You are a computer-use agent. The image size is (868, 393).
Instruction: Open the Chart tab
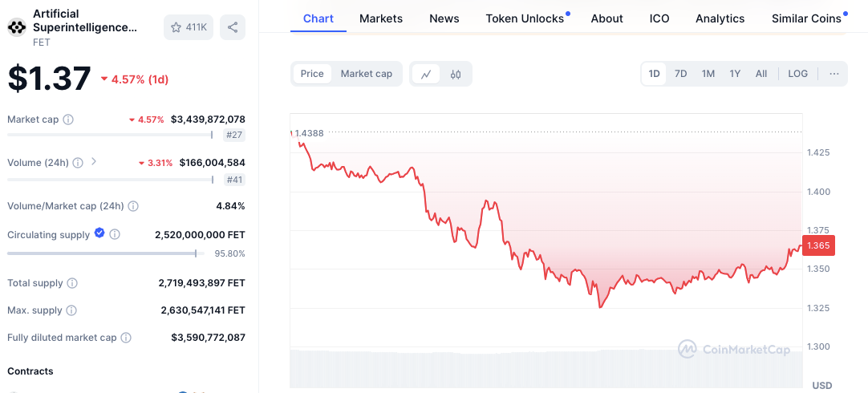pos(318,18)
